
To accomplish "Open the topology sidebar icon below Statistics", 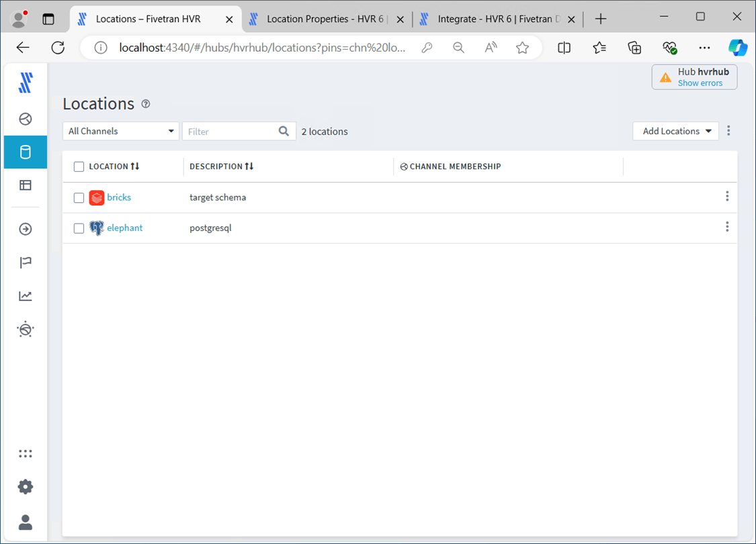I will (x=26, y=329).
